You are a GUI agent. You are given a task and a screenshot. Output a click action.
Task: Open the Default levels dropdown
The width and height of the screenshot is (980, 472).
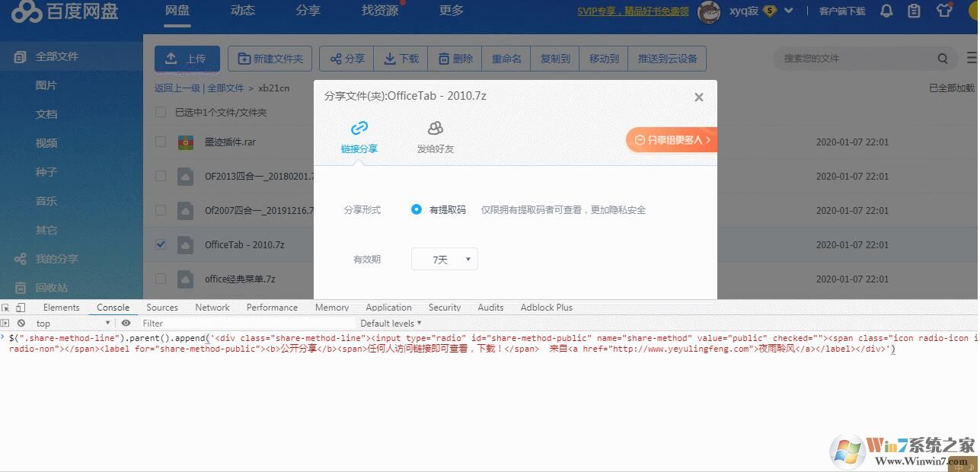(390, 323)
